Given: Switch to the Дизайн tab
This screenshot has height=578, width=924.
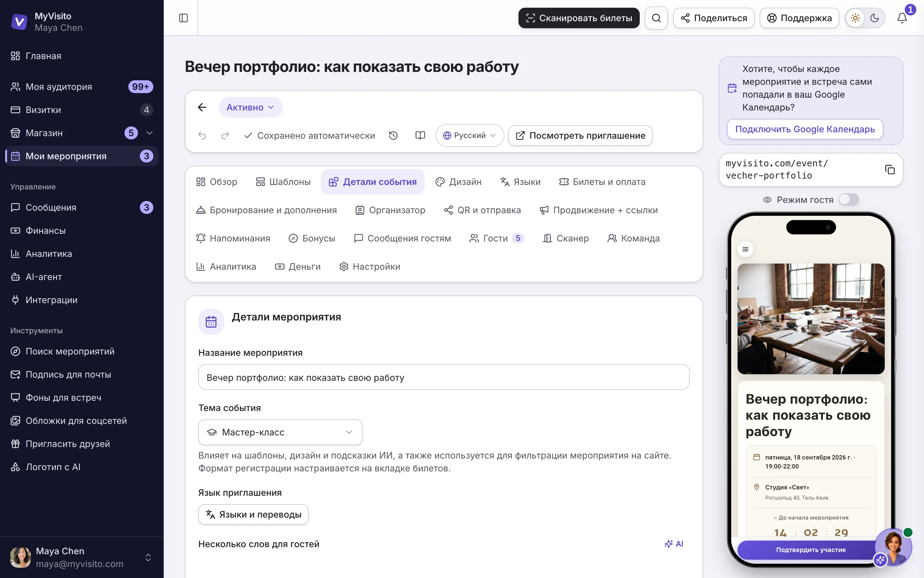Looking at the screenshot, I should click(458, 182).
